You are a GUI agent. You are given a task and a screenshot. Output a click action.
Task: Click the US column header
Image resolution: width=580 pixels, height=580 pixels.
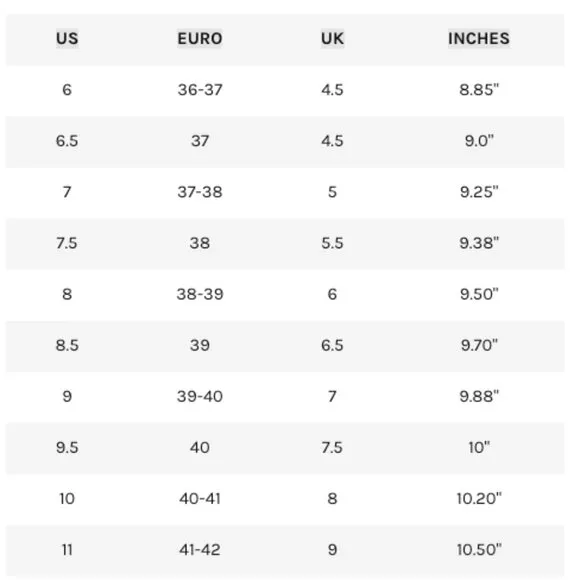point(67,38)
